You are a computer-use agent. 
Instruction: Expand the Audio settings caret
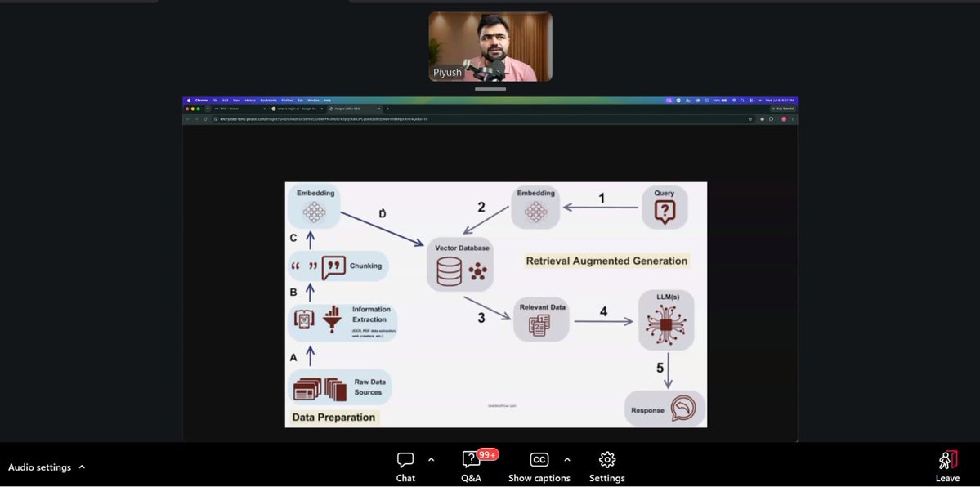click(82, 467)
